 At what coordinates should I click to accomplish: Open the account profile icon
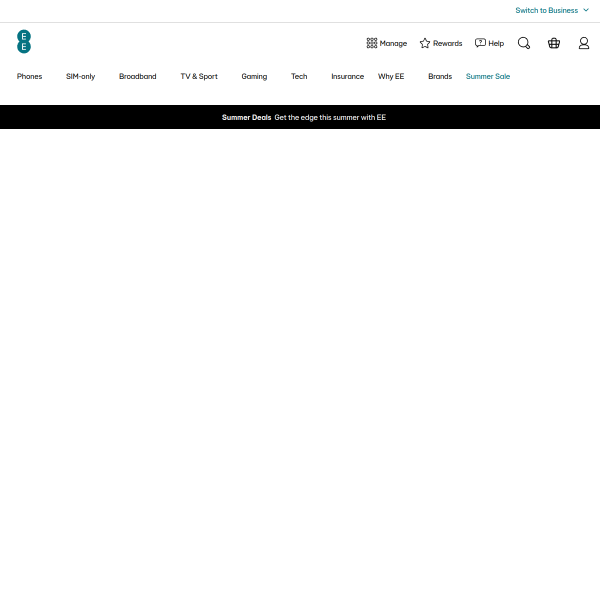click(584, 43)
